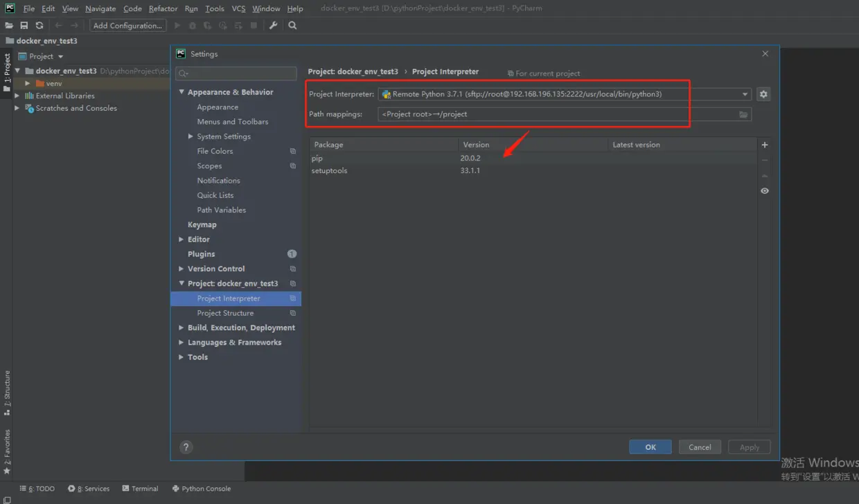Click the External Libraries icon
Image resolution: width=859 pixels, height=504 pixels.
(30, 96)
